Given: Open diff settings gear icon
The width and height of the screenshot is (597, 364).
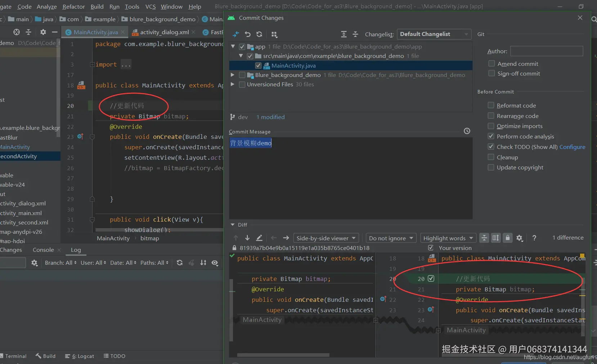Looking at the screenshot, I should click(x=519, y=238).
